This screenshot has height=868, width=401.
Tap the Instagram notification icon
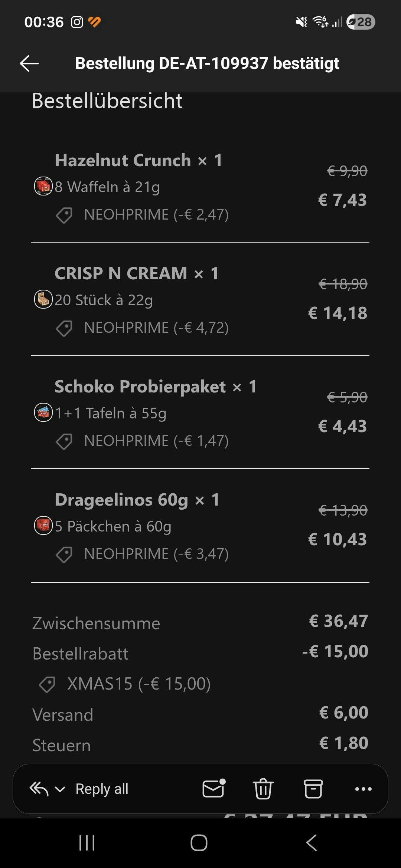coord(77,22)
